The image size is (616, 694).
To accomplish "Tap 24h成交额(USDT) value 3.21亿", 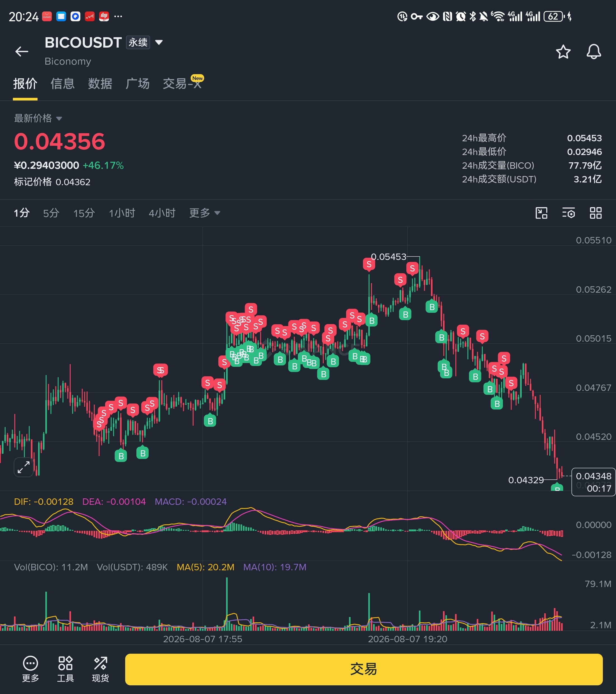I will coord(587,179).
